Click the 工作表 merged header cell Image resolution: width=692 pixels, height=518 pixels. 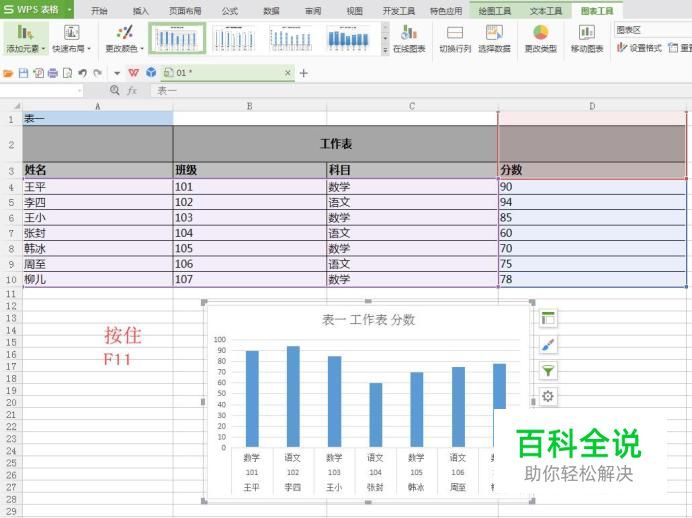[x=335, y=144]
